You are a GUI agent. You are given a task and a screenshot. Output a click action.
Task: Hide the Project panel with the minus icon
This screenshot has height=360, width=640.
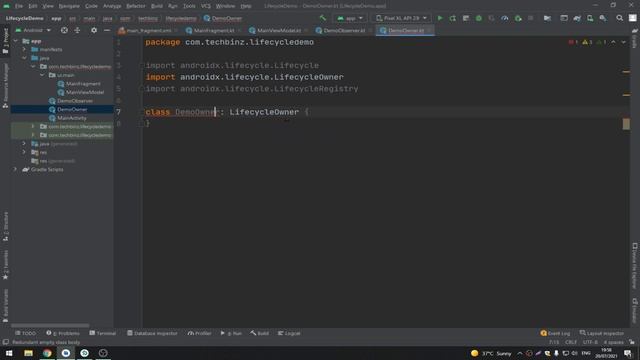pos(107,30)
